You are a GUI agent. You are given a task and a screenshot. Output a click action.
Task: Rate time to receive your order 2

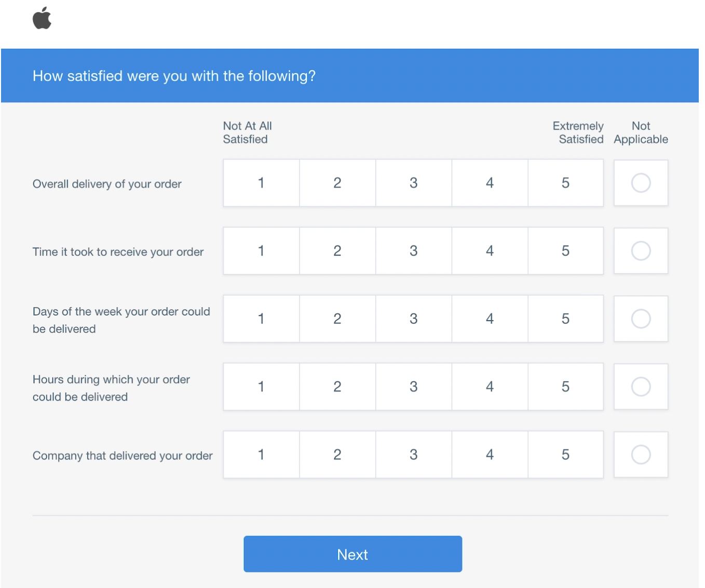tap(337, 251)
